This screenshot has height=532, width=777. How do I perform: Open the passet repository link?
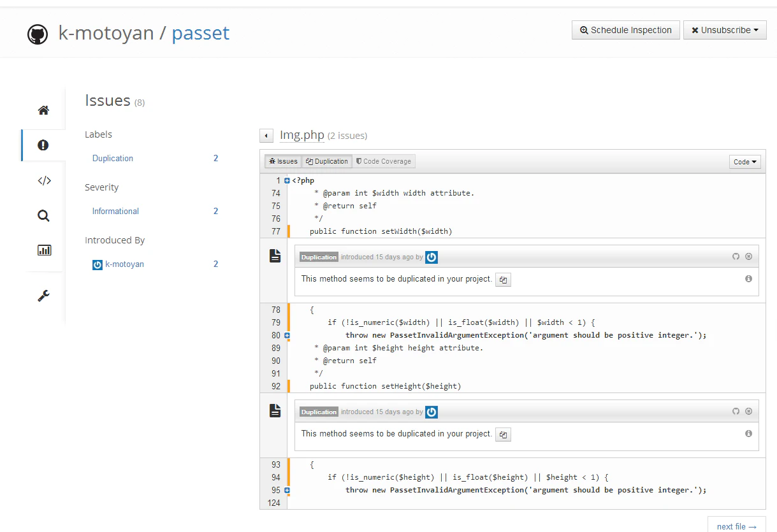pyautogui.click(x=201, y=33)
